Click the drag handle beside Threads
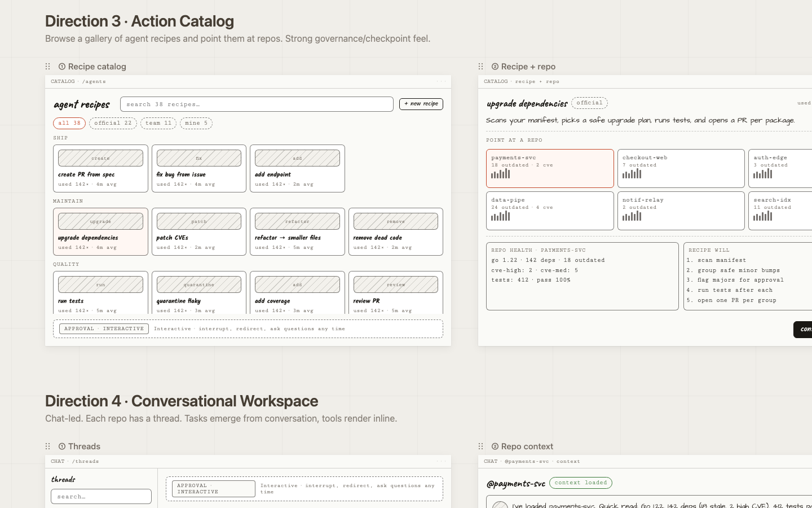This screenshot has width=812, height=508. (48, 446)
